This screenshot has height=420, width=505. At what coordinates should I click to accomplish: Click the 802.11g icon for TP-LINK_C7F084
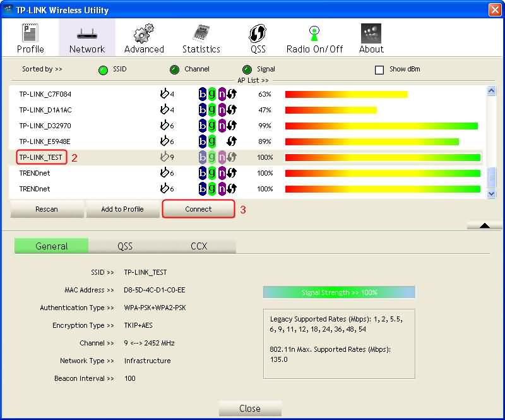point(211,94)
